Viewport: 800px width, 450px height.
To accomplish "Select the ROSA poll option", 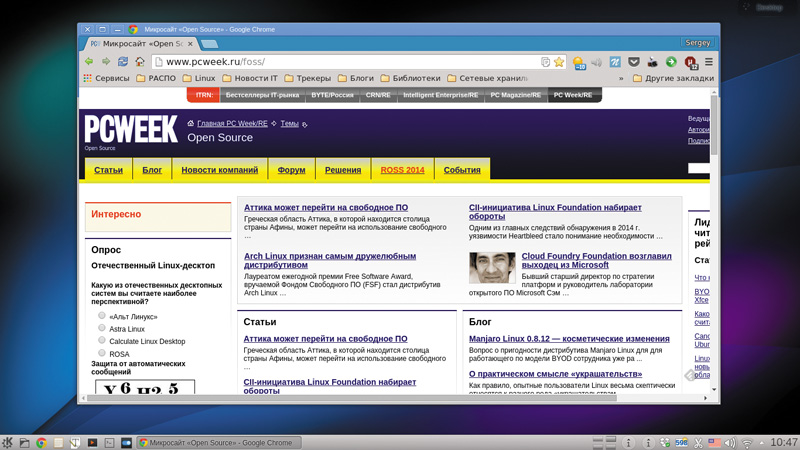I will 102,353.
